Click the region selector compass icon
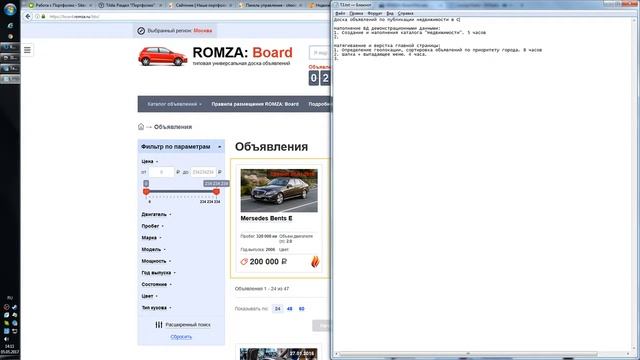 141,31
